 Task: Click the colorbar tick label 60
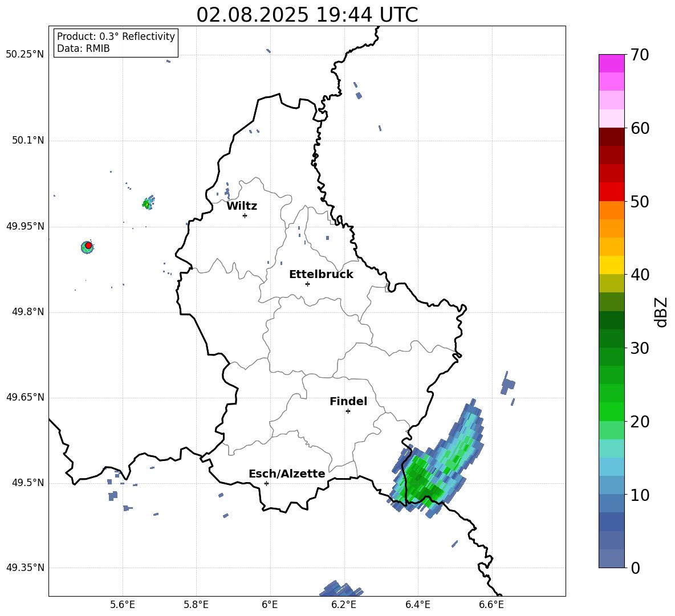coord(640,128)
